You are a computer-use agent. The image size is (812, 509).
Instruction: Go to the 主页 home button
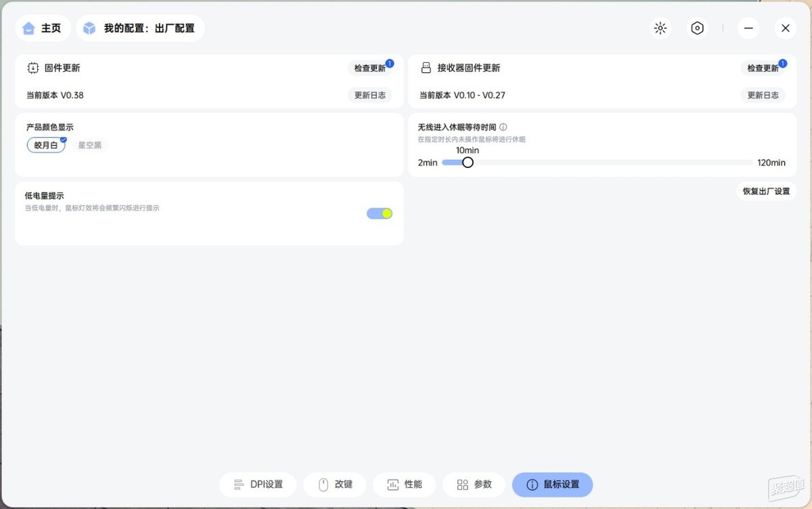click(43, 28)
